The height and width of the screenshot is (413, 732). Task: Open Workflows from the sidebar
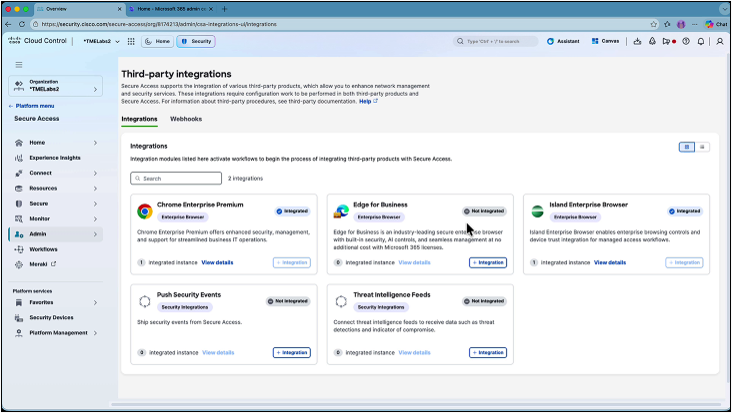click(43, 250)
